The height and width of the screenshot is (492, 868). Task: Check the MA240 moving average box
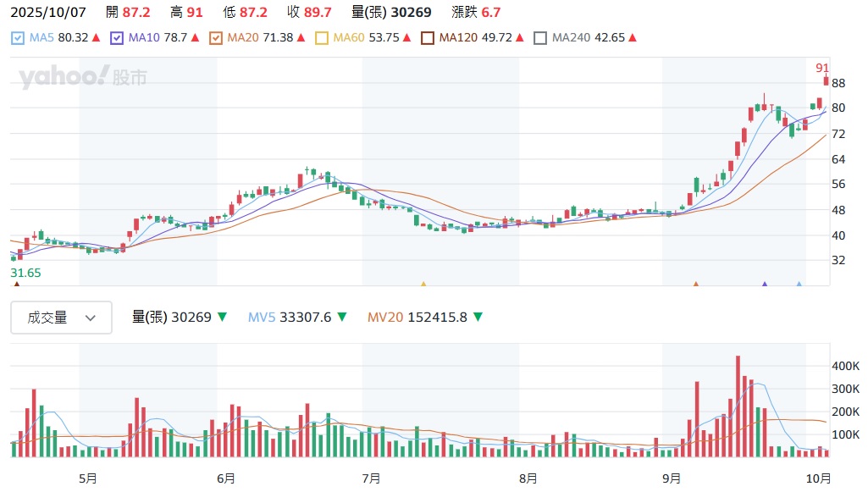tap(540, 38)
